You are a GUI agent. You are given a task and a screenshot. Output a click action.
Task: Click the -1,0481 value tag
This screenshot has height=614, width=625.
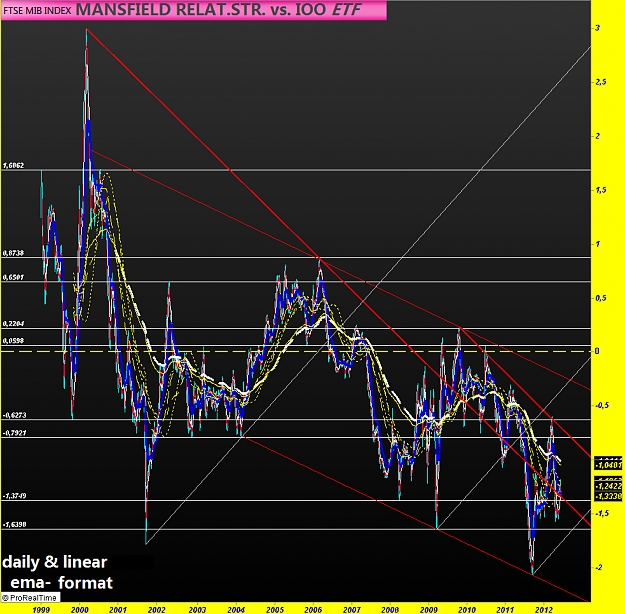coord(608,465)
